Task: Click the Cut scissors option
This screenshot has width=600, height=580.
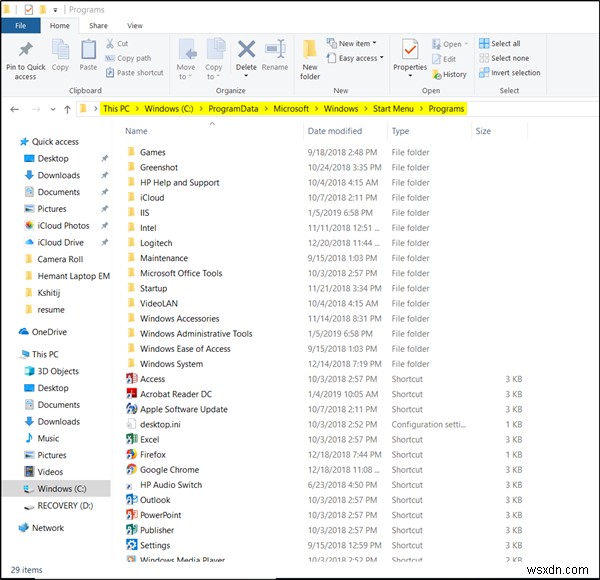Action: (117, 44)
